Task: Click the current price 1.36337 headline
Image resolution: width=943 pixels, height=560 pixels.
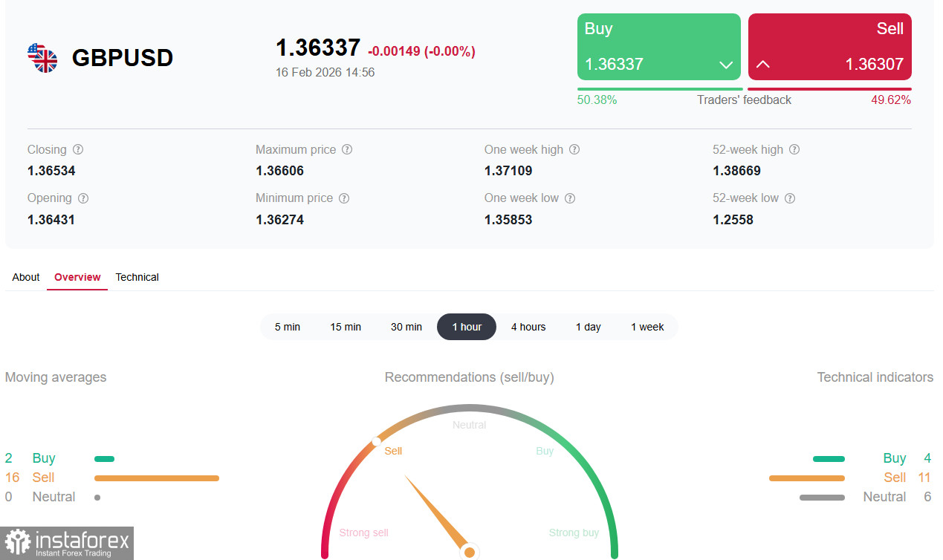Action: click(x=318, y=48)
